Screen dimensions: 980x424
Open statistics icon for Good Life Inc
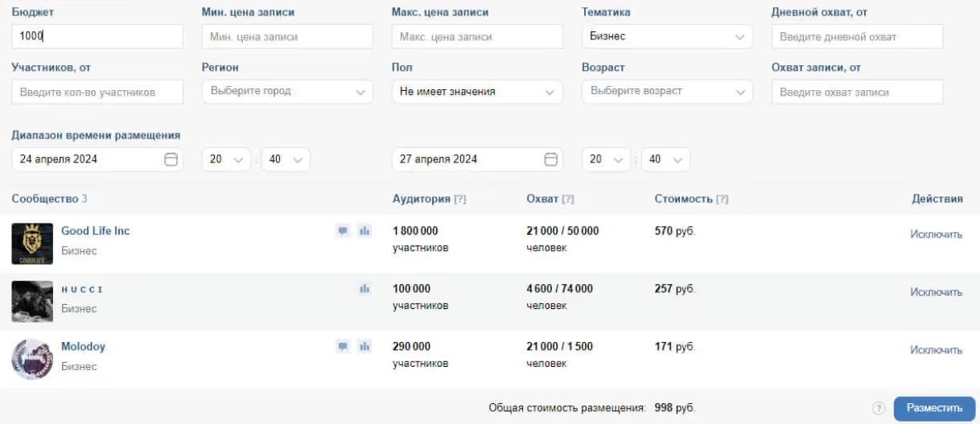point(364,231)
